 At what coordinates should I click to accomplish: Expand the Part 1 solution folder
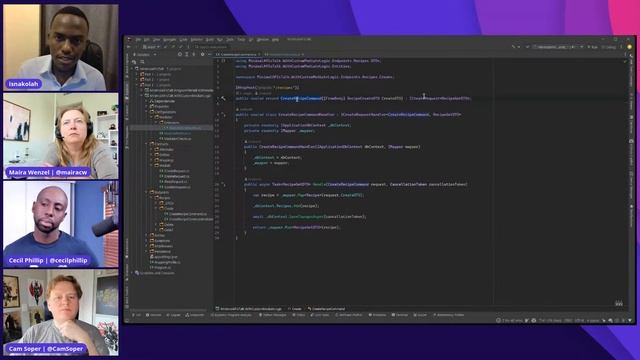137,74
